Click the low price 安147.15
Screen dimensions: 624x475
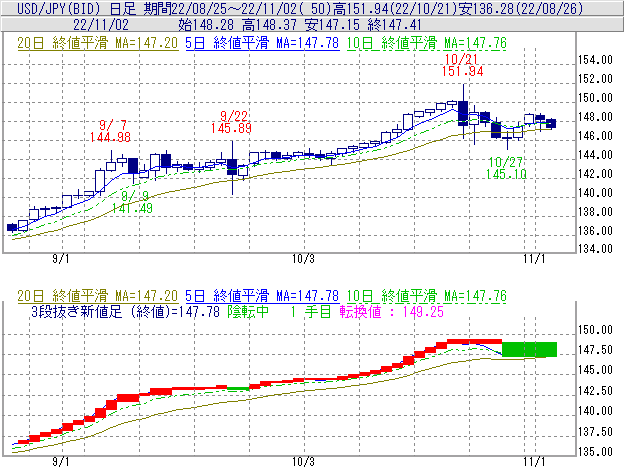(332, 25)
